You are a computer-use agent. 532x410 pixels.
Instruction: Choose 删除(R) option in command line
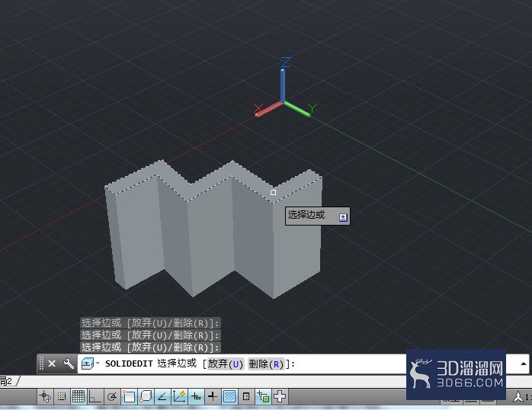click(266, 364)
